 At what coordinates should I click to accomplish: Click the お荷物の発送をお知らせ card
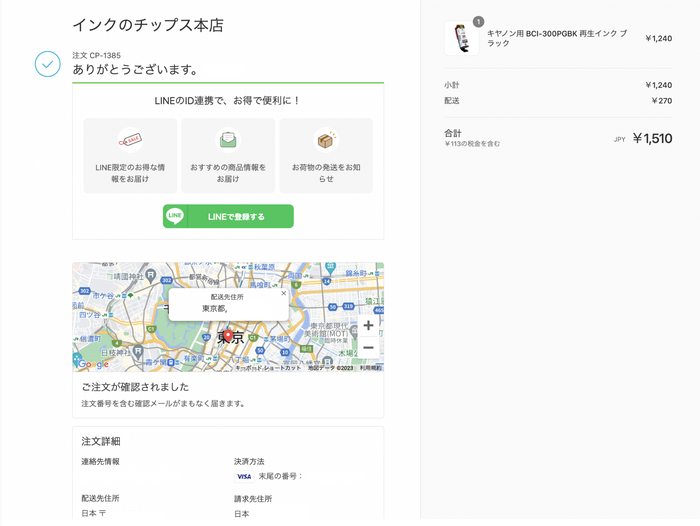click(326, 155)
